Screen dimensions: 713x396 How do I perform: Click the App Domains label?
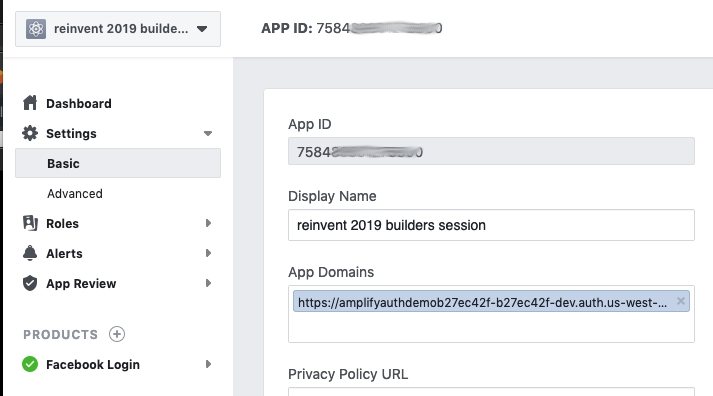(331, 272)
